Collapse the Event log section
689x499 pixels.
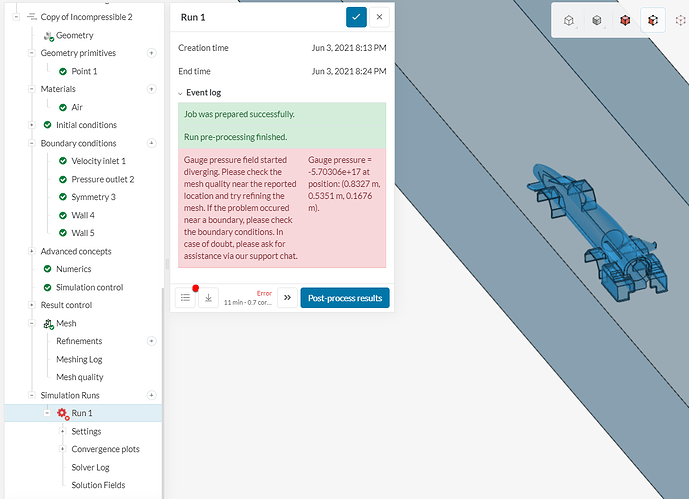181,92
